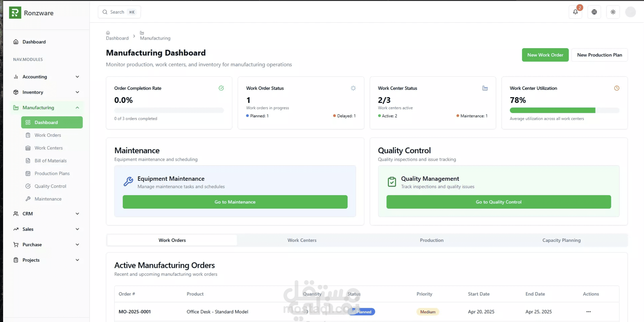This screenshot has height=322, width=644.
Task: Click the notification bell icon
Action: [575, 12]
